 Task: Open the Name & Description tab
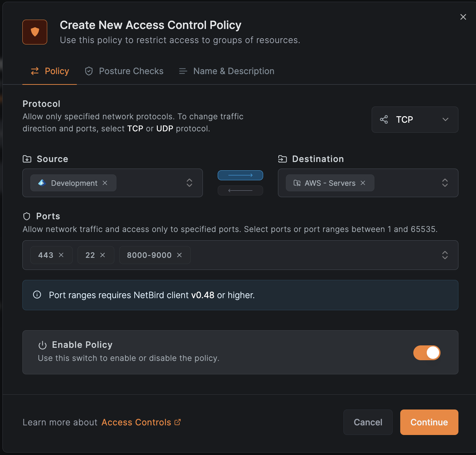[227, 71]
